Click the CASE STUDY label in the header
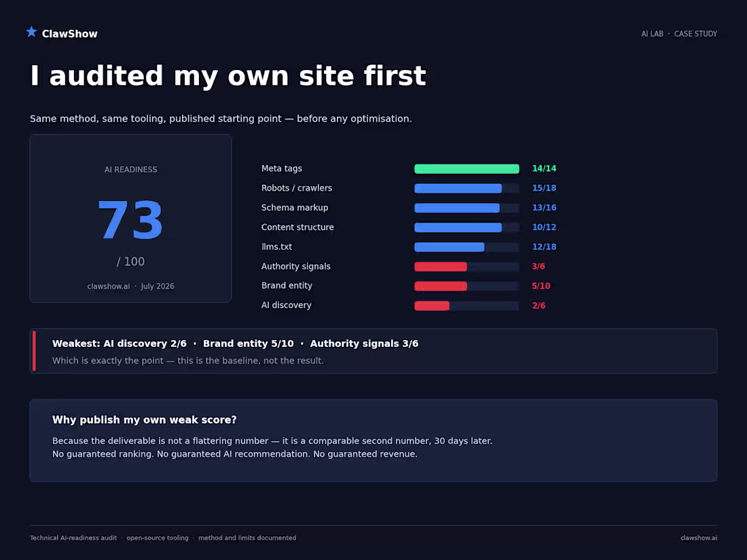The image size is (747, 560). (x=695, y=34)
